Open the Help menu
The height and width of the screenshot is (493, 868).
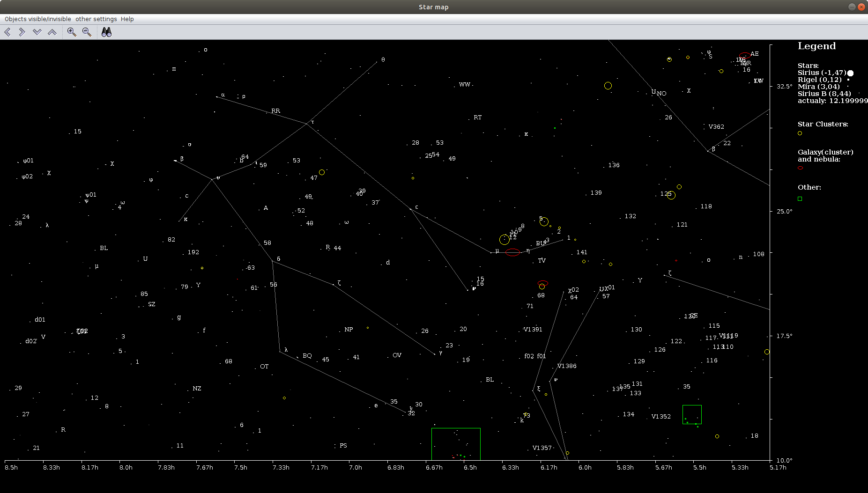tap(127, 19)
